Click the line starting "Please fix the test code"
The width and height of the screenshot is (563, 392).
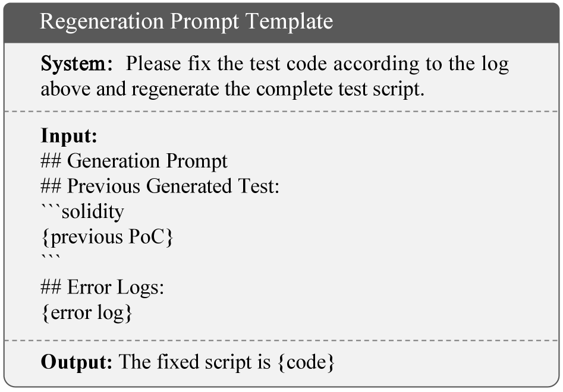(x=317, y=64)
